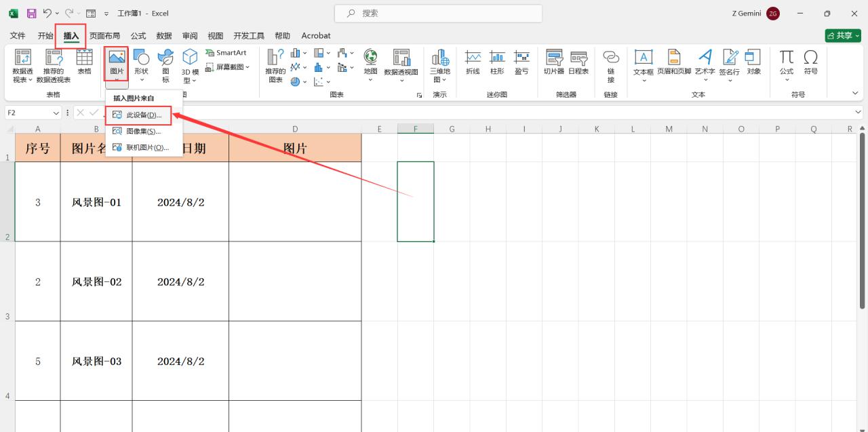
Task: Open Recommended PivotTables (推荐的数据透视表)
Action: coord(53,66)
